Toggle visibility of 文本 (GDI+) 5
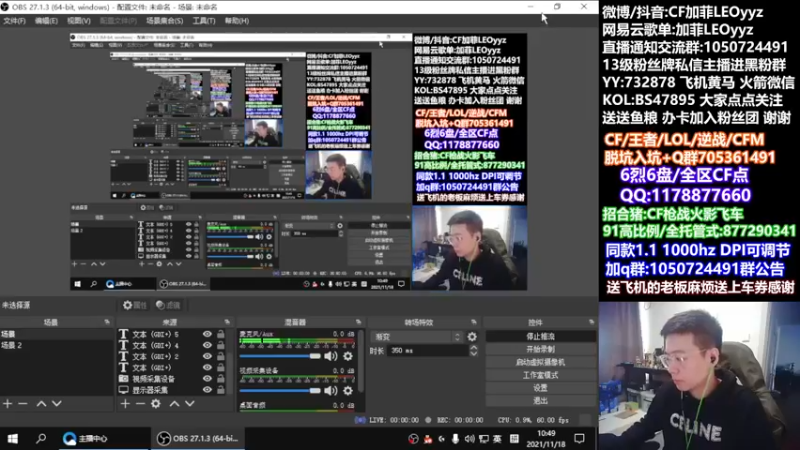Viewport: 800px width, 450px height. pyautogui.click(x=207, y=334)
